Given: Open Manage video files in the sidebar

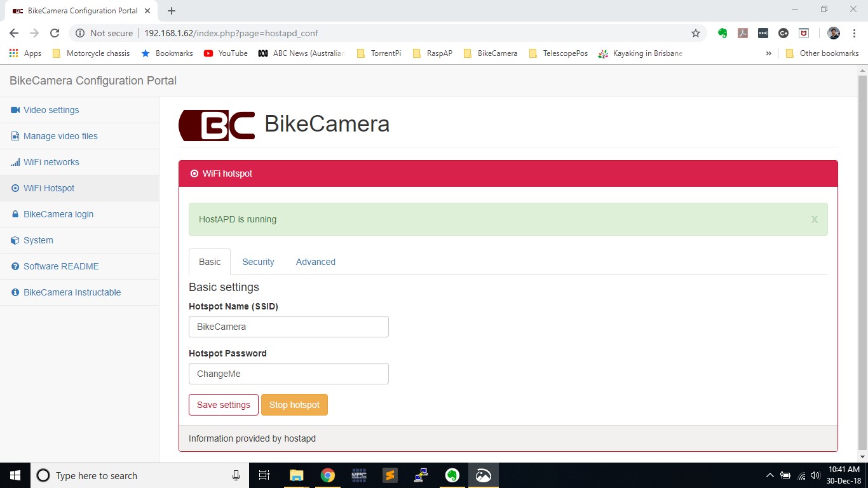Looking at the screenshot, I should coord(79,136).
